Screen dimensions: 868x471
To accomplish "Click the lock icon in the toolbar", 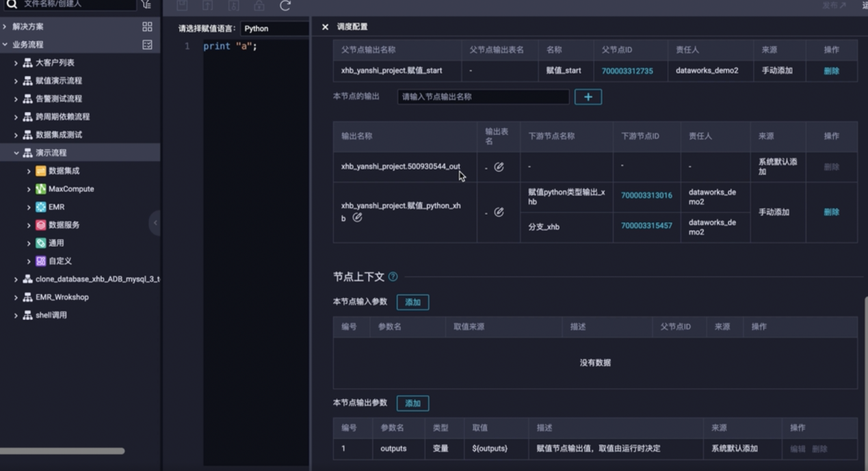I will pyautogui.click(x=260, y=6).
